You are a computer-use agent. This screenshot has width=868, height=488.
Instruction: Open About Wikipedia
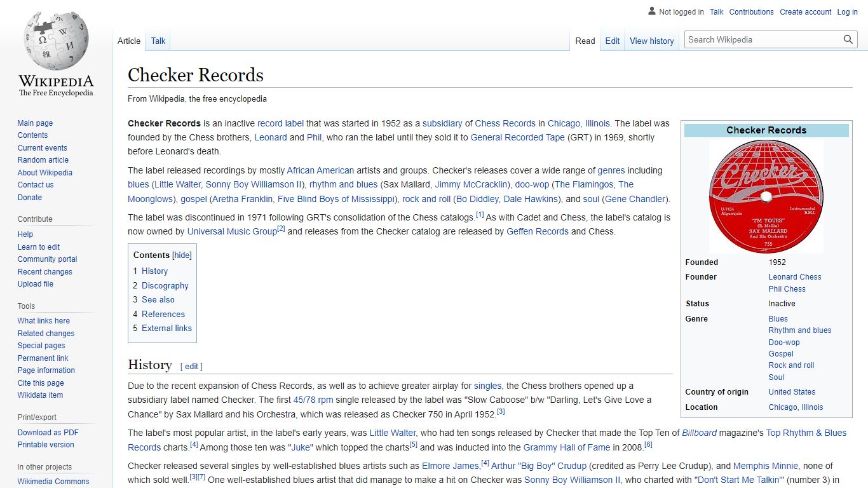point(44,173)
